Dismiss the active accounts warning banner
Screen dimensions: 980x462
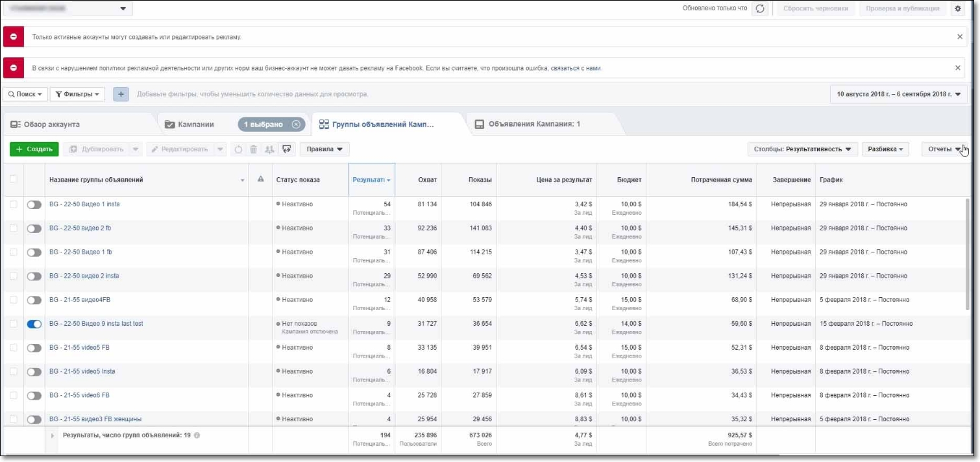[x=960, y=37]
